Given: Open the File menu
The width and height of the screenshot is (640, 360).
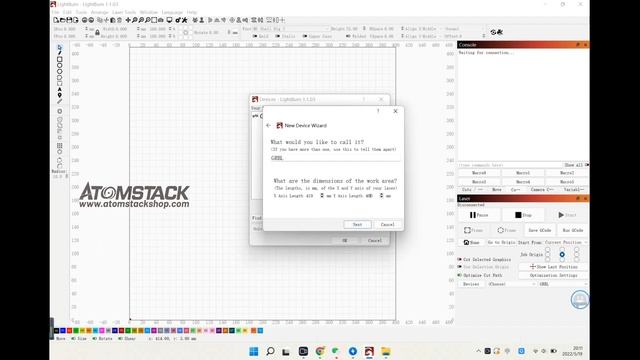Looking at the screenshot, I should [55, 12].
